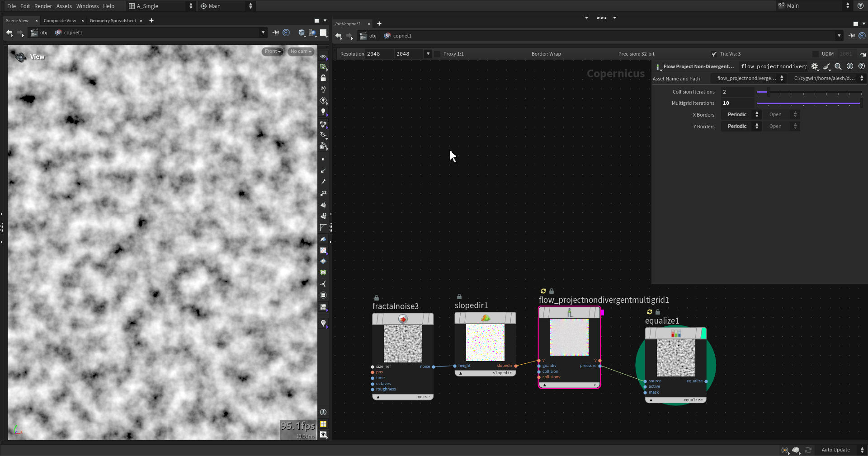Viewport: 868px width, 456px height.
Task: Open the X Borders Periodic dropdown
Action: [x=742, y=115]
